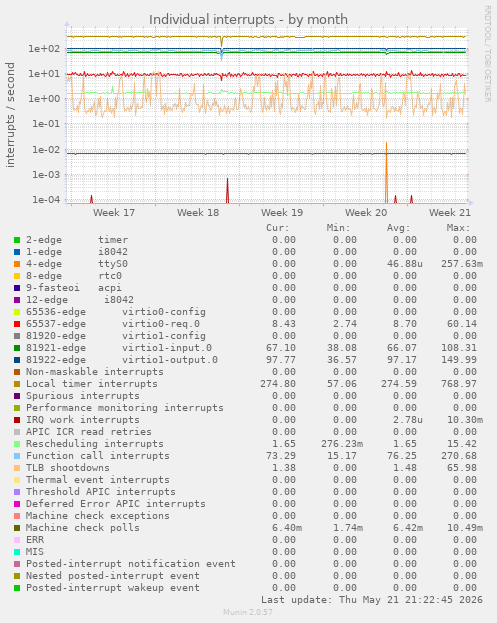Select the Rescheduling interrupts legend label

point(95,444)
